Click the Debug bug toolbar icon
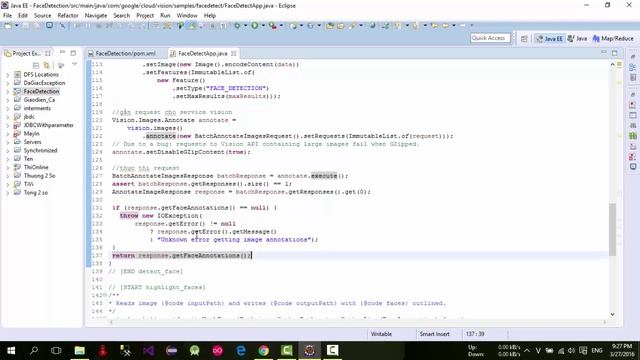 tap(237, 26)
